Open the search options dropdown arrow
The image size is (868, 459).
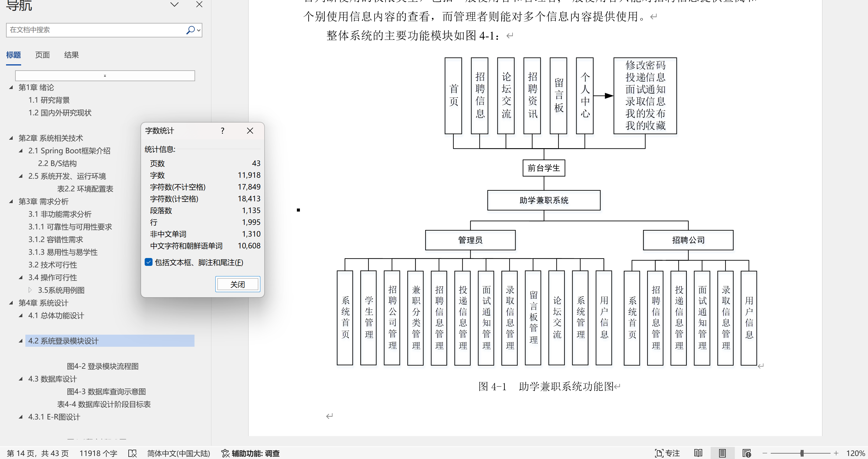click(199, 30)
